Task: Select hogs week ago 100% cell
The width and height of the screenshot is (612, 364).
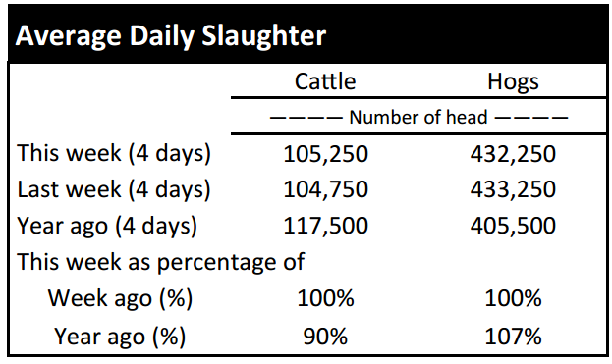Action: [x=513, y=298]
